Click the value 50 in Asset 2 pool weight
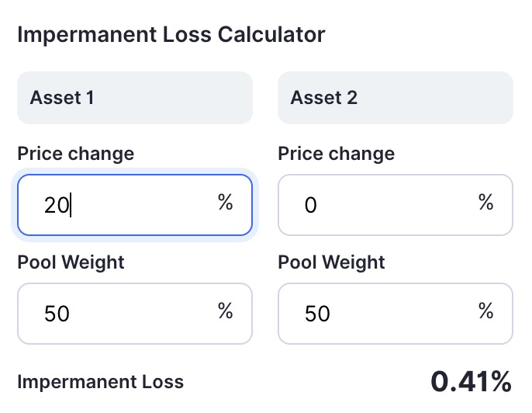This screenshot has width=532, height=413. [x=317, y=314]
